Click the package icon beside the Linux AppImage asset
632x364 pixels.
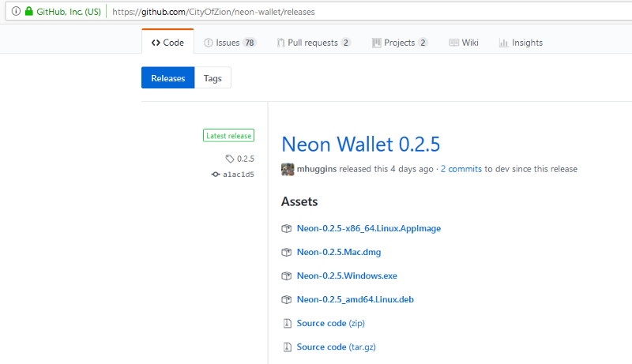[287, 229]
